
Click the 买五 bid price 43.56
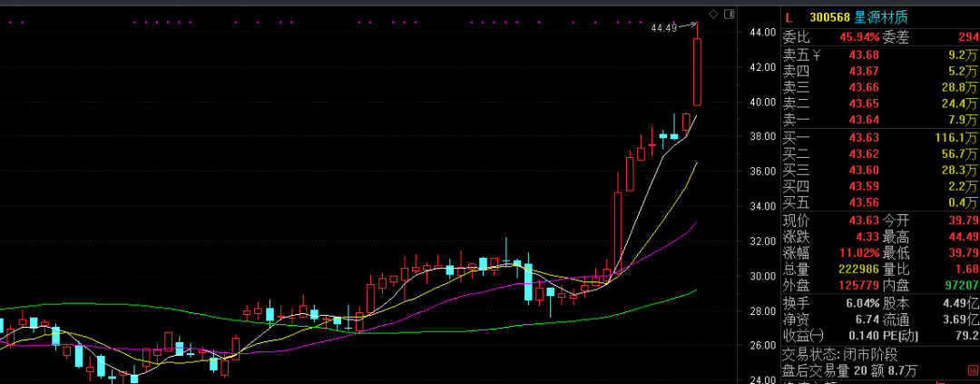coord(863,202)
